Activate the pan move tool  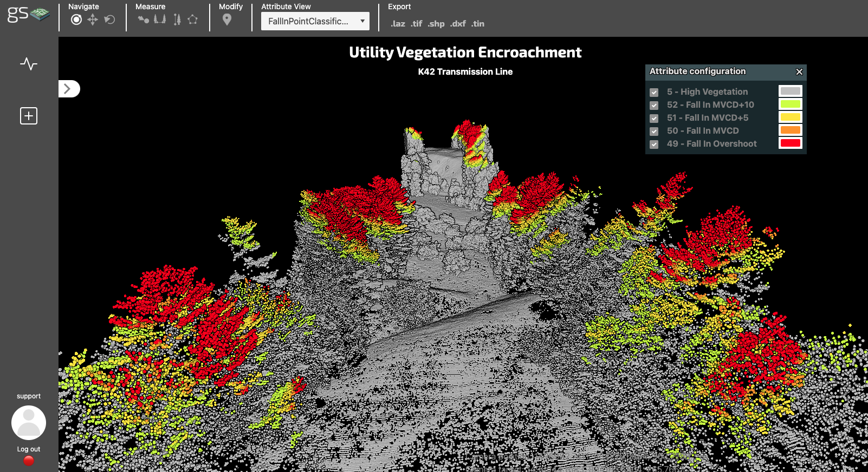pyautogui.click(x=93, y=19)
